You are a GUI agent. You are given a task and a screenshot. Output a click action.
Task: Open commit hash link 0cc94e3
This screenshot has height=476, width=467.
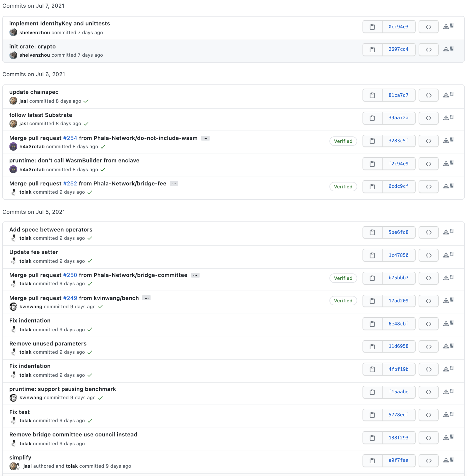click(399, 27)
